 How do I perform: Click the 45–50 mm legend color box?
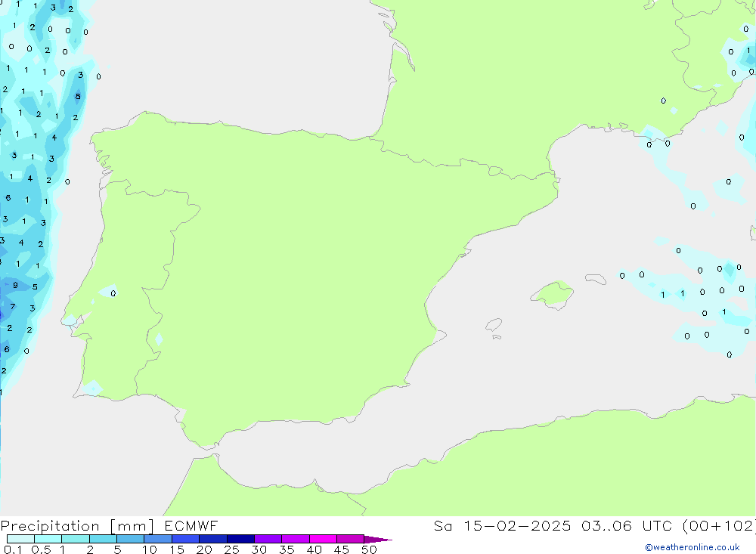point(350,539)
